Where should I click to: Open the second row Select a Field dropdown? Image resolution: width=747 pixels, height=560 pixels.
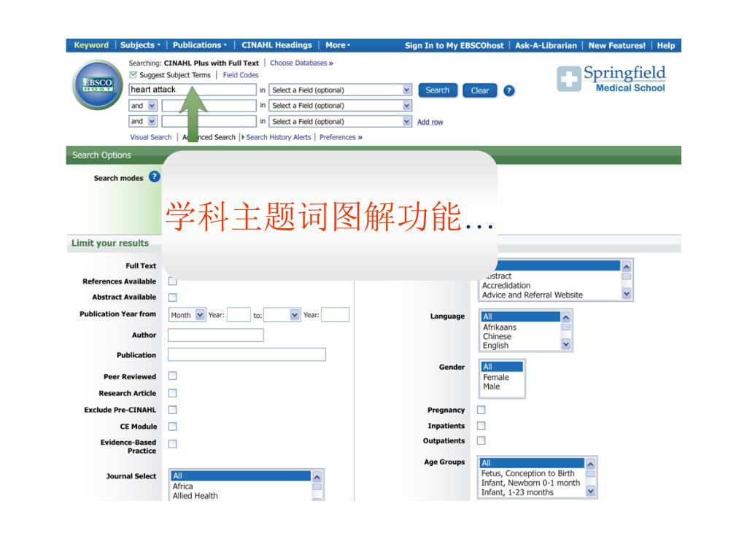point(340,106)
